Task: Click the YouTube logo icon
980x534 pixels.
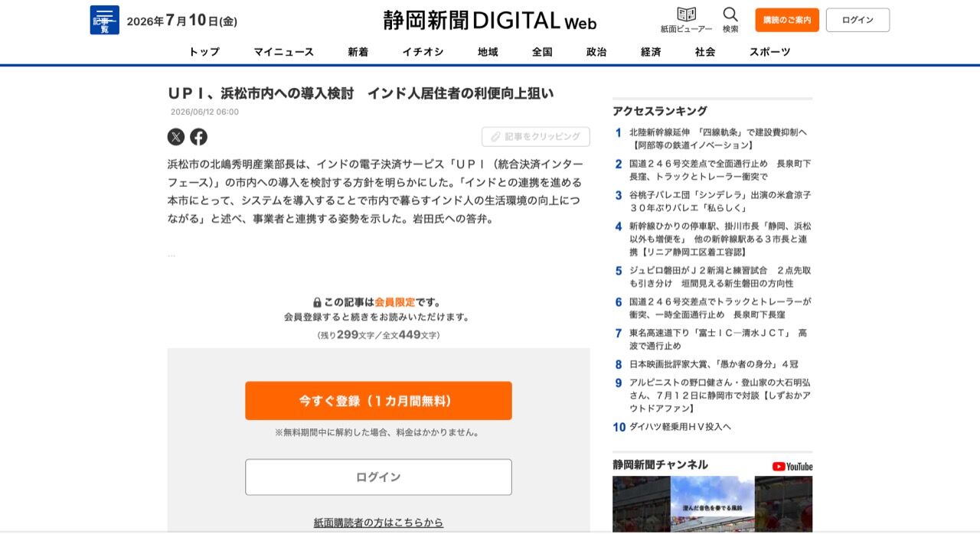Action: [x=792, y=466]
